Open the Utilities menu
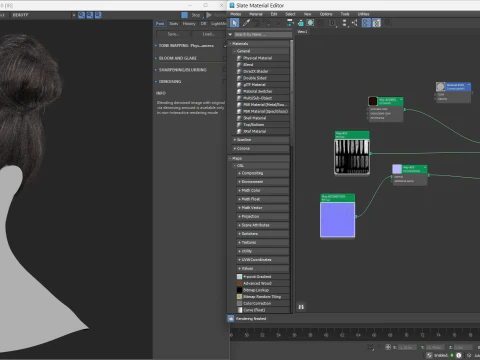 [x=363, y=14]
